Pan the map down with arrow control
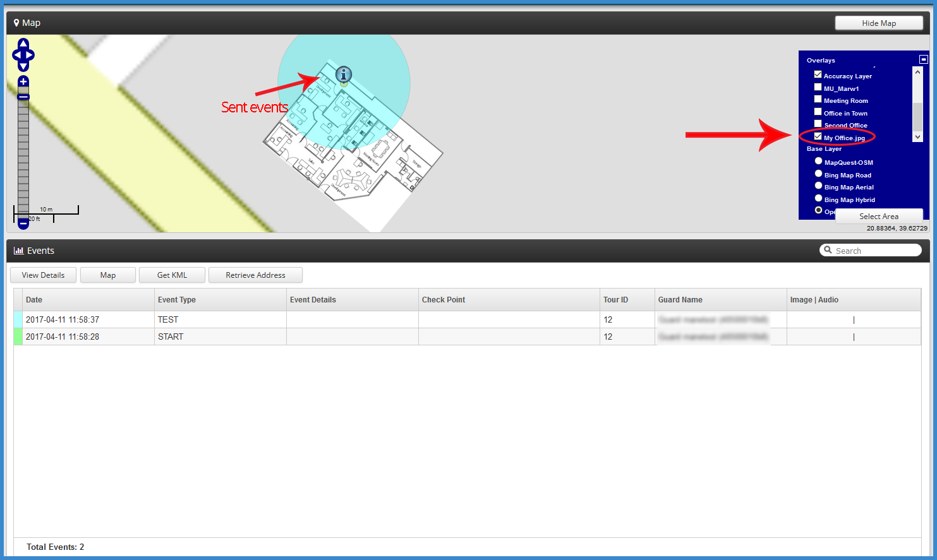937x560 pixels. click(x=23, y=66)
